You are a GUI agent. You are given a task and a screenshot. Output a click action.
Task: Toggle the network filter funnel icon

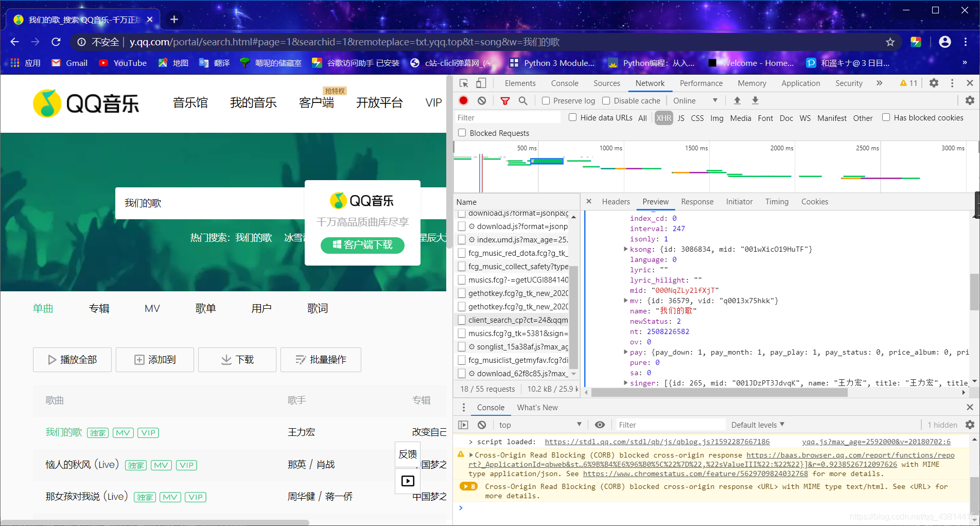pos(505,101)
